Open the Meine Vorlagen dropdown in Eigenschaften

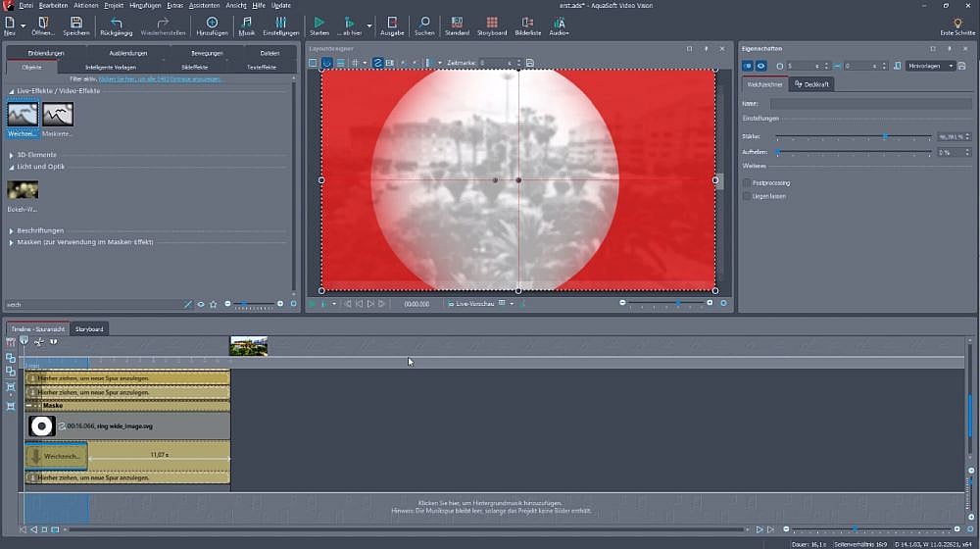coord(930,66)
